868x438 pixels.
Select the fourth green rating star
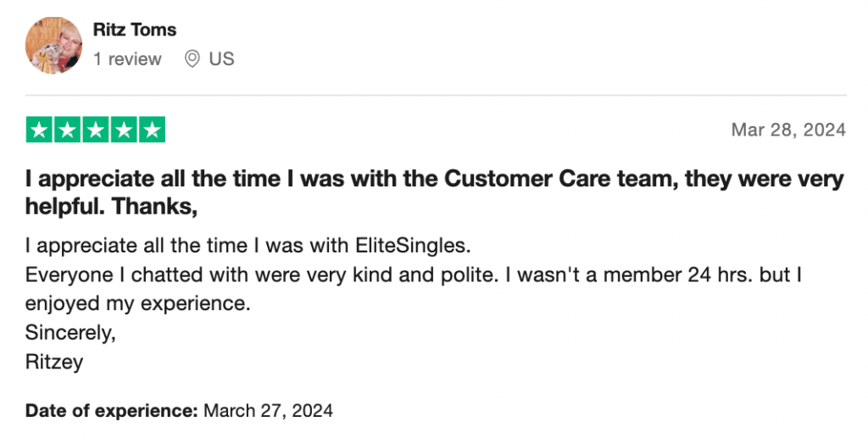click(124, 130)
